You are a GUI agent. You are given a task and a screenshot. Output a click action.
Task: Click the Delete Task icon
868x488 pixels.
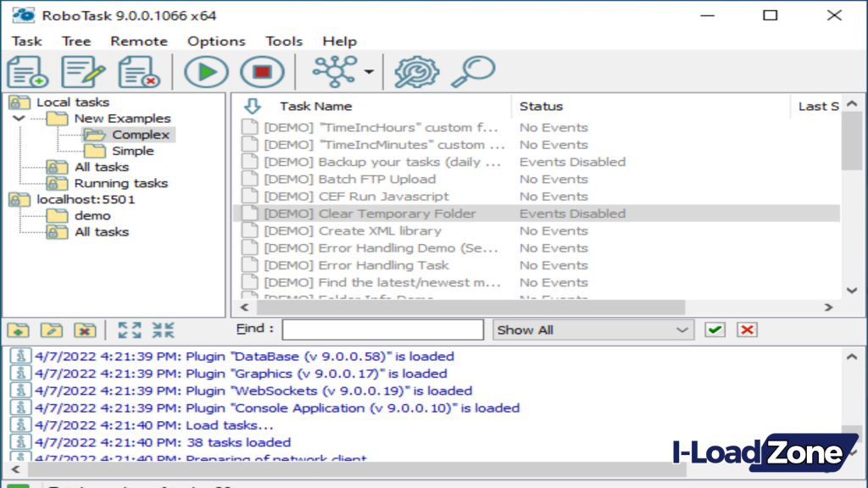138,71
